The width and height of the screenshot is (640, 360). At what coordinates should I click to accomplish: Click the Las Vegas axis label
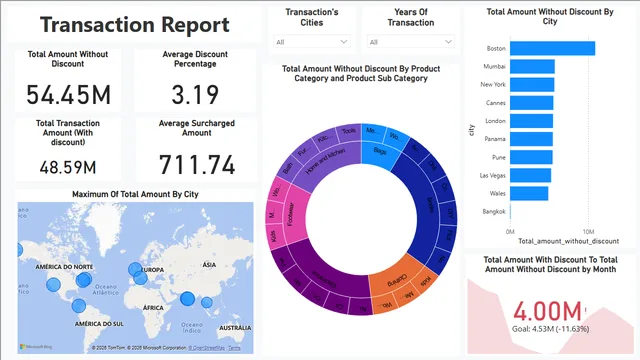[x=492, y=176]
